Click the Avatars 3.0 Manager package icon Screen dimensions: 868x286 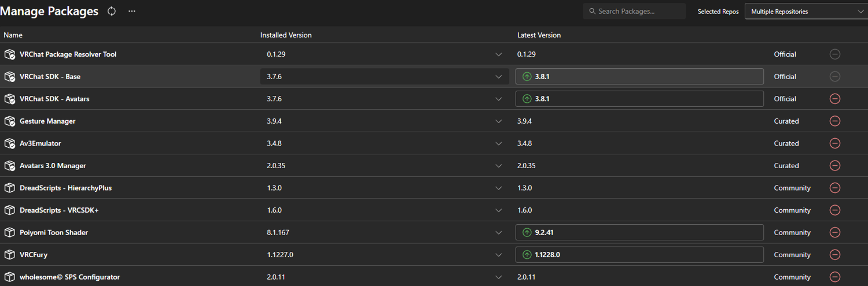(9, 166)
